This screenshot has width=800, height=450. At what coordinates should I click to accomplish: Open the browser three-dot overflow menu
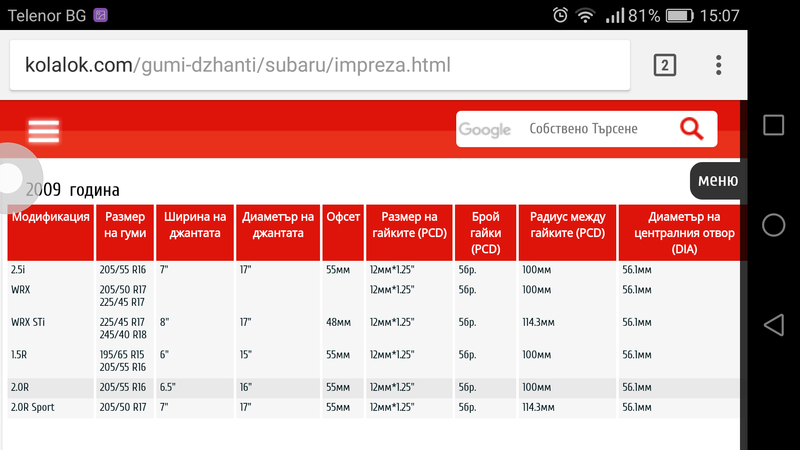click(718, 65)
